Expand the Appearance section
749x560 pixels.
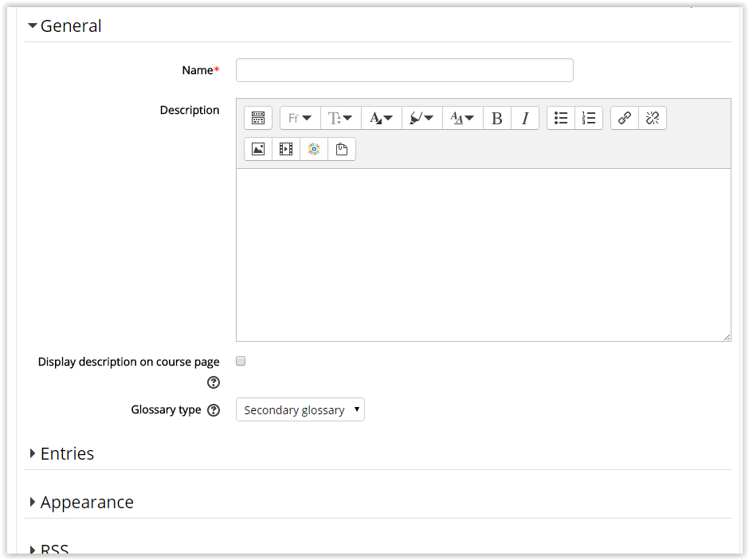click(x=82, y=502)
